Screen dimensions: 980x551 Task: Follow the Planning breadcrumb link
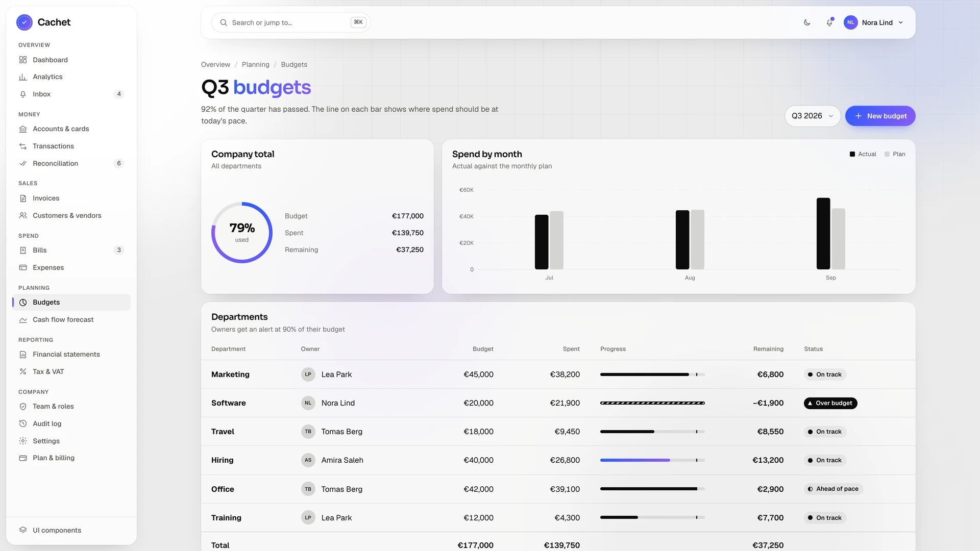click(255, 65)
